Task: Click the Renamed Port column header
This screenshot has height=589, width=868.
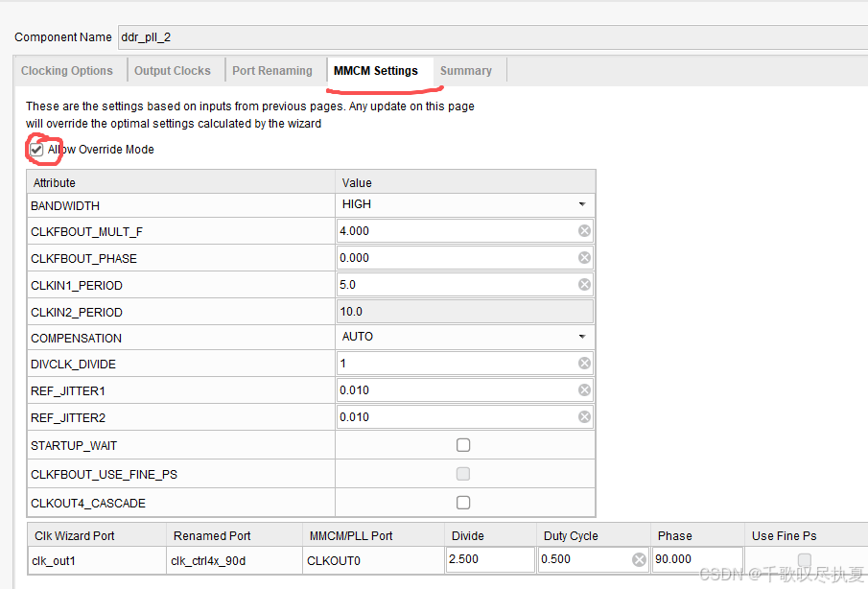Action: 234,536
